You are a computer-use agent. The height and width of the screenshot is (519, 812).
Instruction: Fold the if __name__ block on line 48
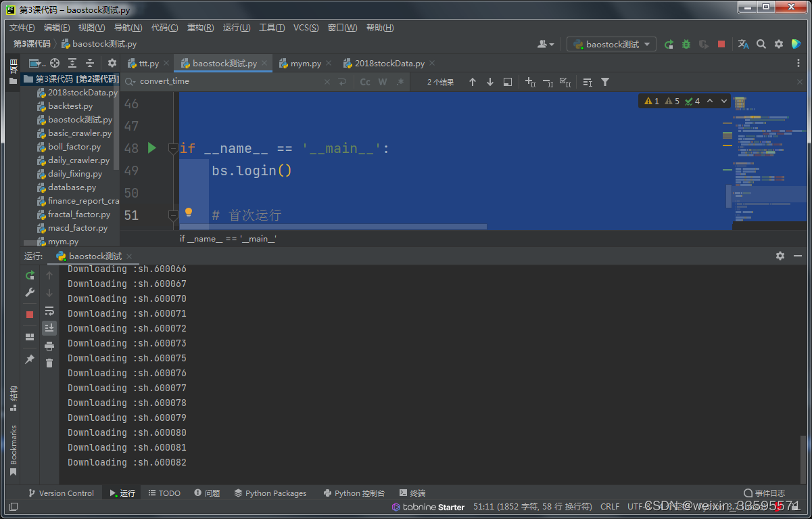tap(173, 148)
